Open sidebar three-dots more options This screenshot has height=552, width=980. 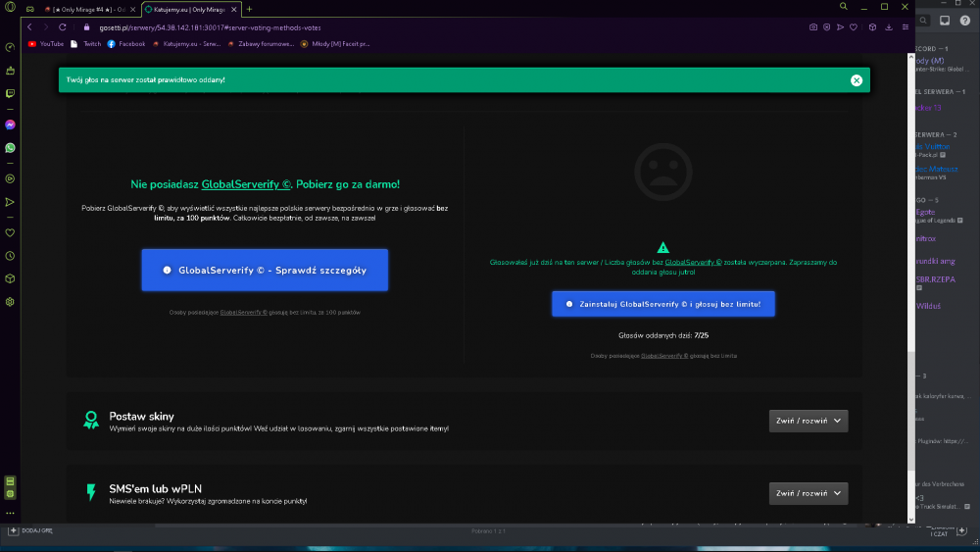10,513
